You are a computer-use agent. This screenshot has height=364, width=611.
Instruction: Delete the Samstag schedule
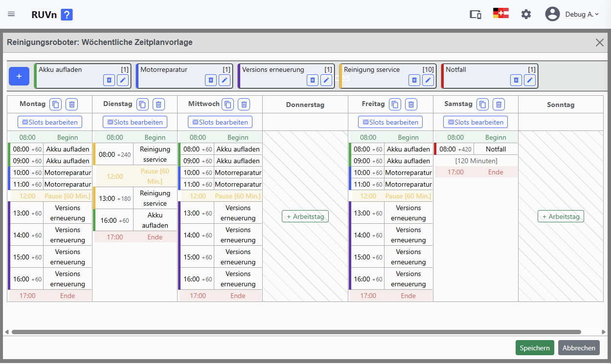498,104
